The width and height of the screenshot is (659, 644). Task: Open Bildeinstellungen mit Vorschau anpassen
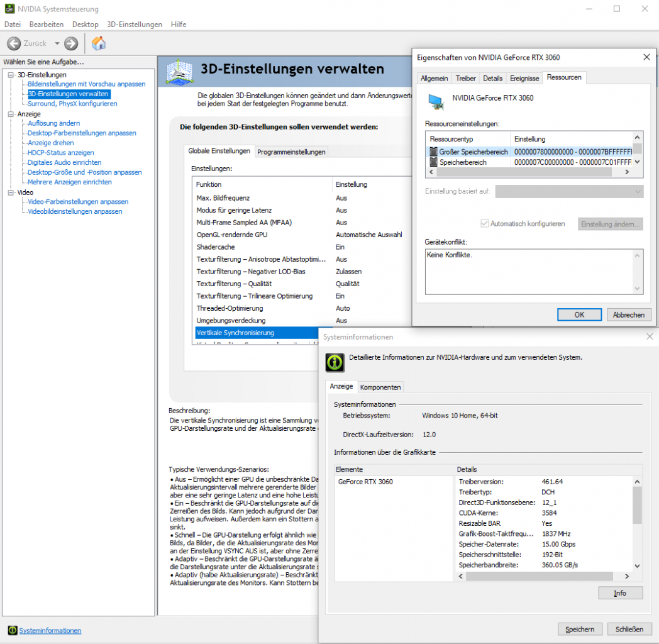(x=87, y=84)
